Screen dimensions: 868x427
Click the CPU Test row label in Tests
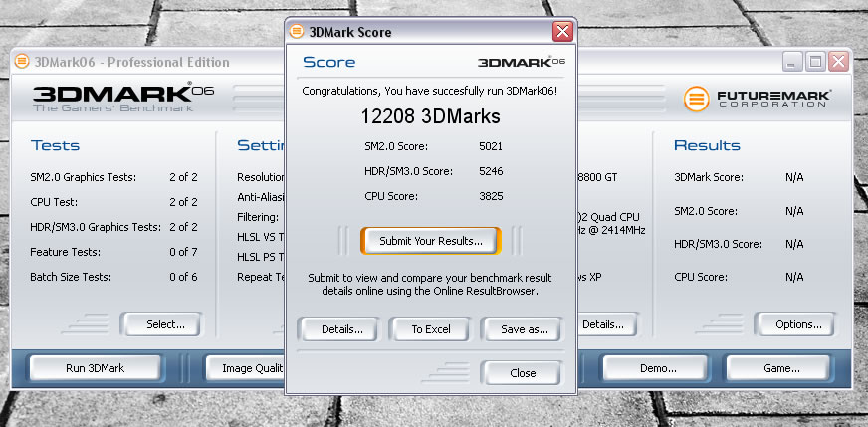tap(54, 202)
